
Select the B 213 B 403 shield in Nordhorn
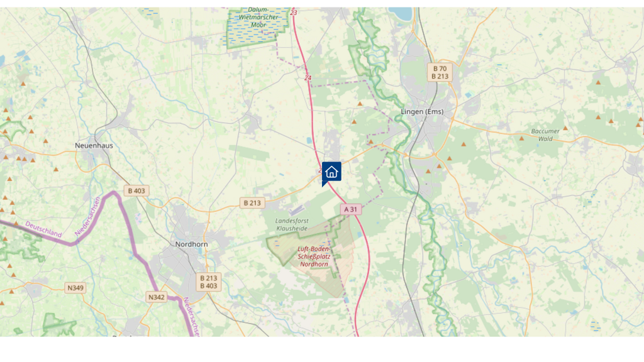pyautogui.click(x=209, y=282)
